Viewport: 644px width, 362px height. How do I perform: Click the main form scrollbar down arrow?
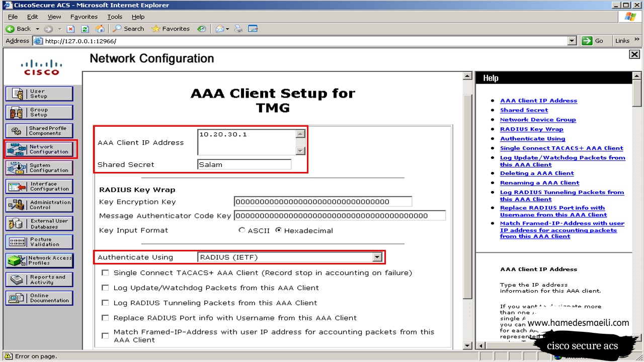pyautogui.click(x=467, y=345)
